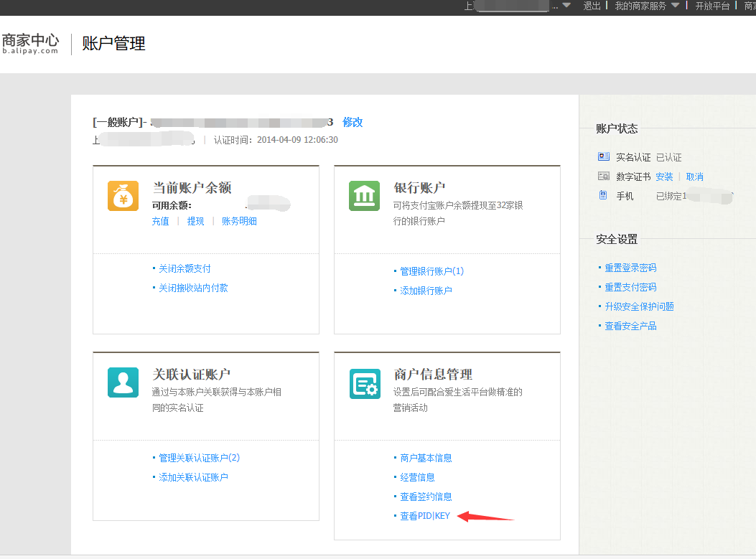Click the merchant info settings icon

[x=365, y=384]
